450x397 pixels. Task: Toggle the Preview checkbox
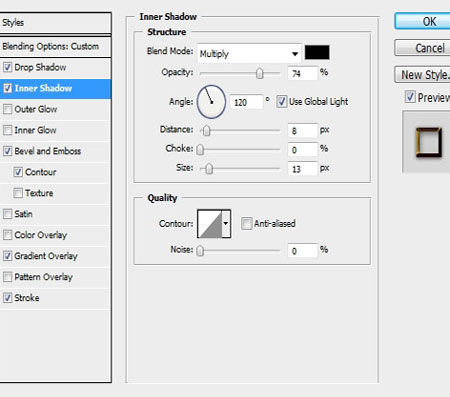coord(410,97)
